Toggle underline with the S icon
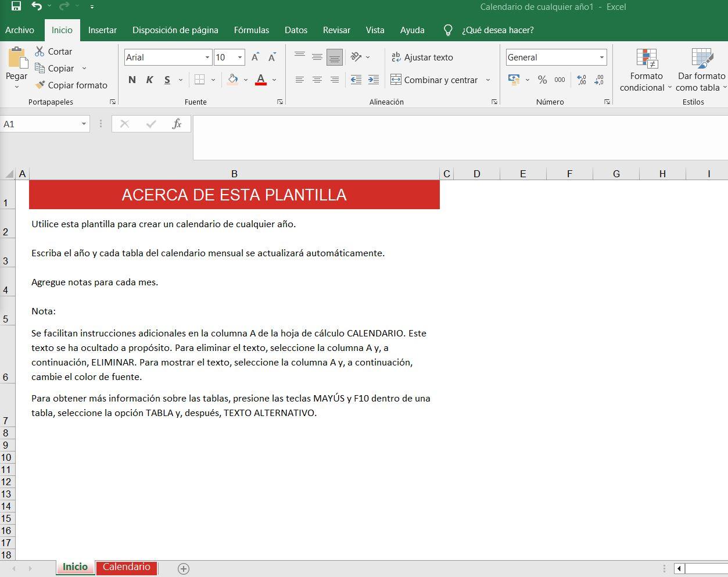 tap(167, 80)
